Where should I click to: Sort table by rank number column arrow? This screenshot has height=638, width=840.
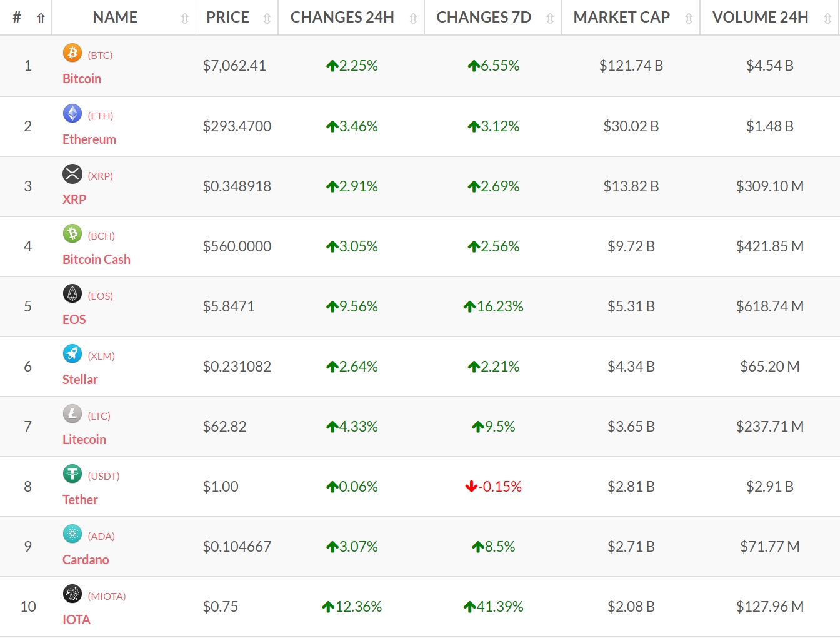tap(41, 18)
